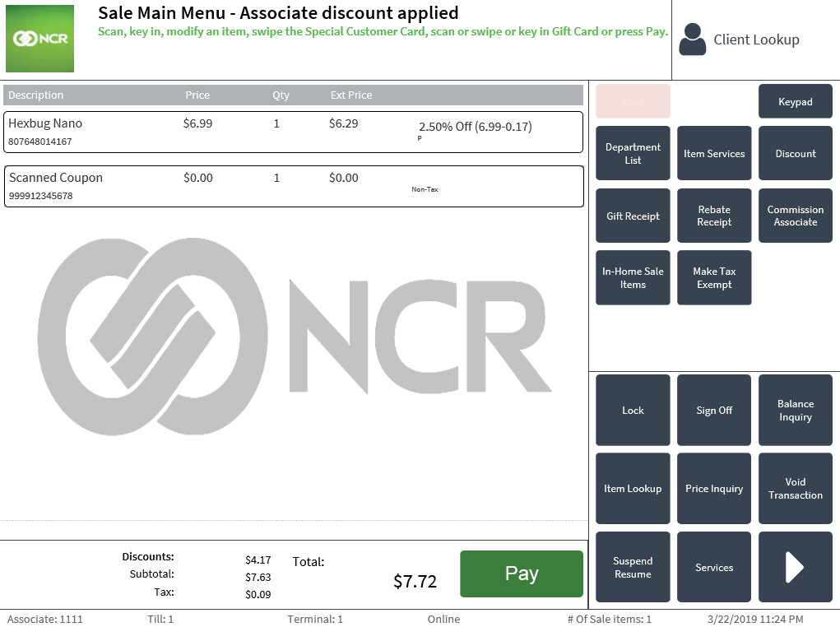
Task: Open the Keypad
Action: 795,101
